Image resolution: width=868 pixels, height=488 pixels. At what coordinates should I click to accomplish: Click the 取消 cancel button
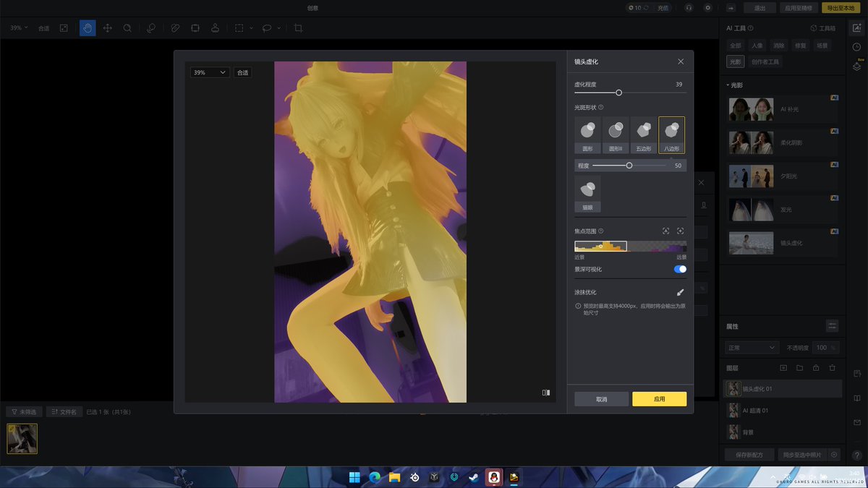pos(602,399)
